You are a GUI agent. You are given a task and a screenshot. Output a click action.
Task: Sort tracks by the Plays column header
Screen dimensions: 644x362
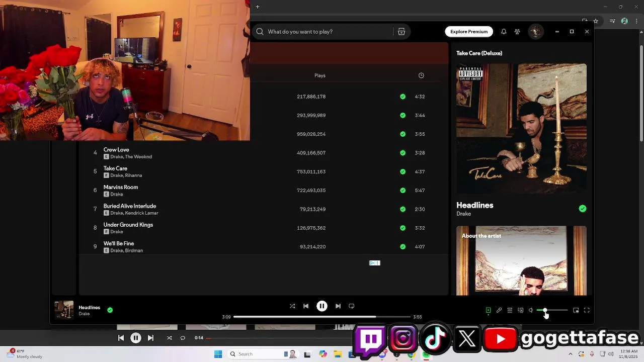pyautogui.click(x=320, y=75)
